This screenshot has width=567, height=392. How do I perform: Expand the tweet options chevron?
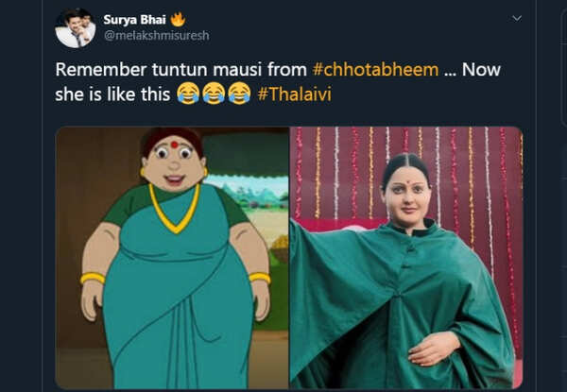tap(517, 18)
